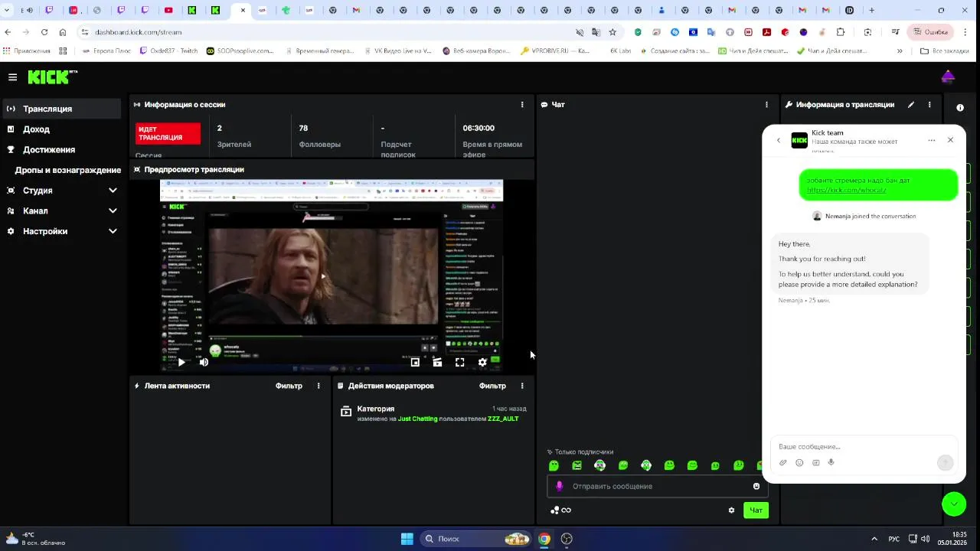The height and width of the screenshot is (551, 980).
Task: Click the purple microphone icon in chat input
Action: click(559, 486)
